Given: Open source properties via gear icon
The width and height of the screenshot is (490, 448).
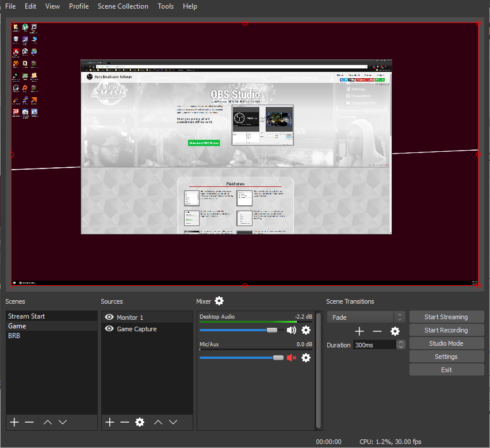Looking at the screenshot, I should [x=140, y=422].
